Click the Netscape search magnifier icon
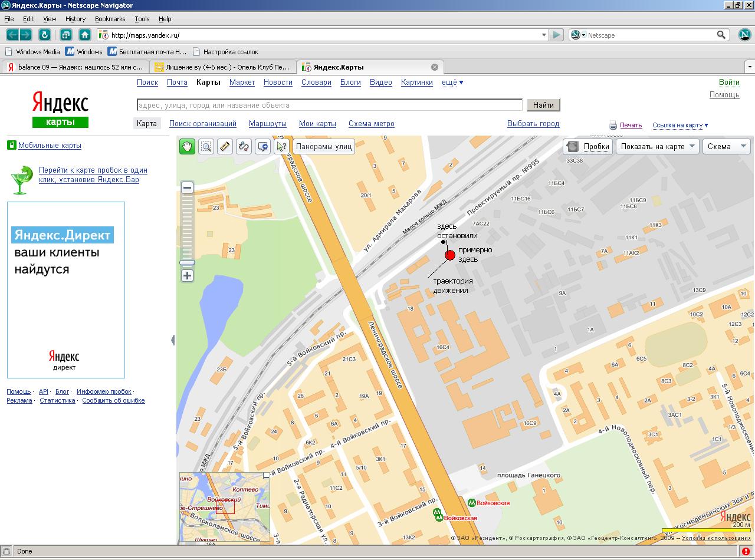Image resolution: width=755 pixels, height=560 pixels. (721, 35)
